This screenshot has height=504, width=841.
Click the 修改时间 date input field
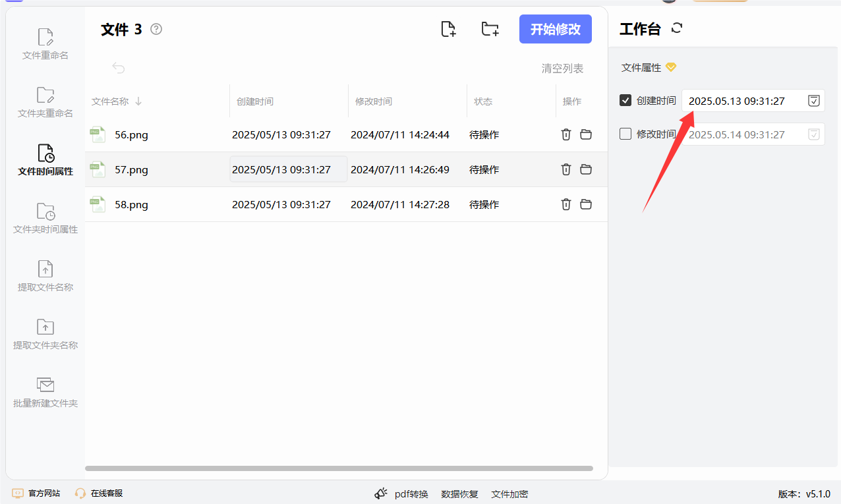[x=753, y=134]
